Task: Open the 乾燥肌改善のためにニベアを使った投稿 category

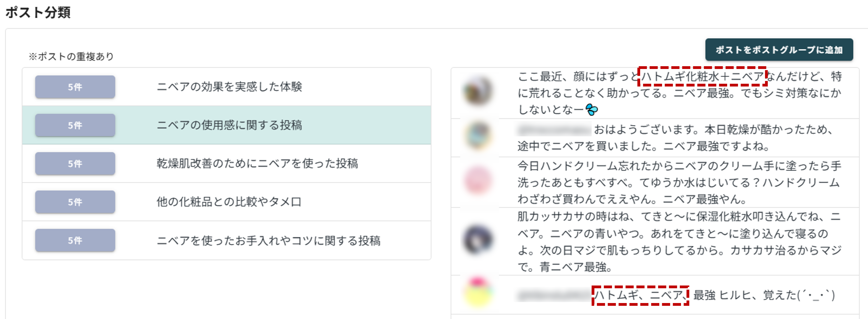Action: point(257,164)
